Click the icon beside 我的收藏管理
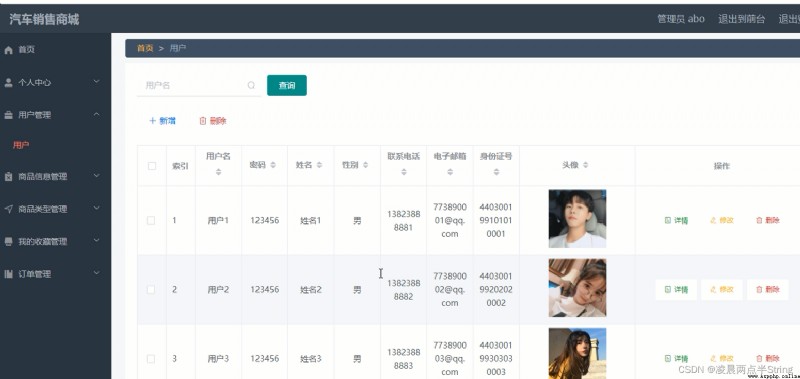The width and height of the screenshot is (800, 379). pos(8,242)
